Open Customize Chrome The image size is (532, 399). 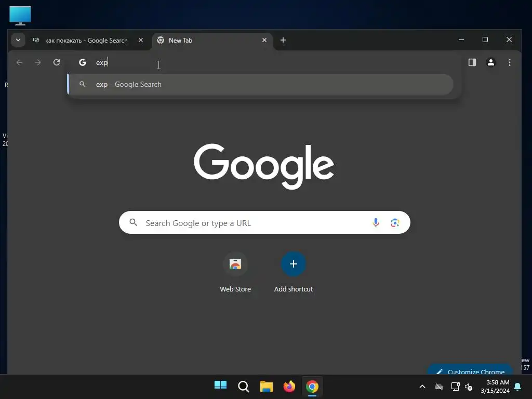coord(470,370)
